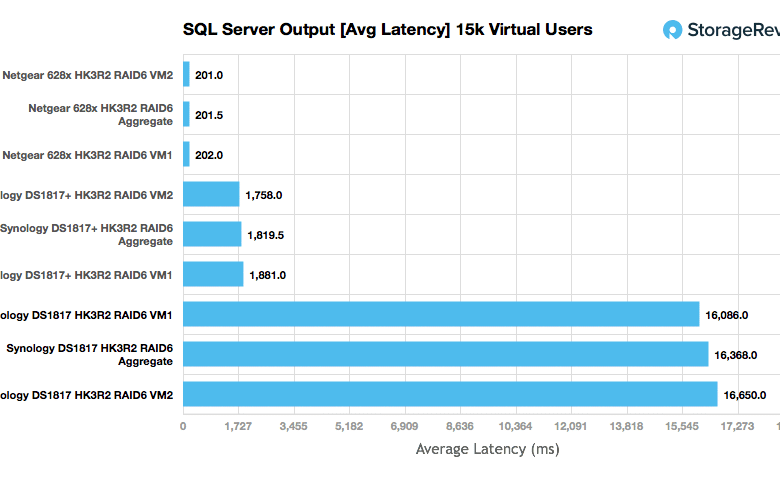Click the small bar valued 201.0

[x=186, y=74]
